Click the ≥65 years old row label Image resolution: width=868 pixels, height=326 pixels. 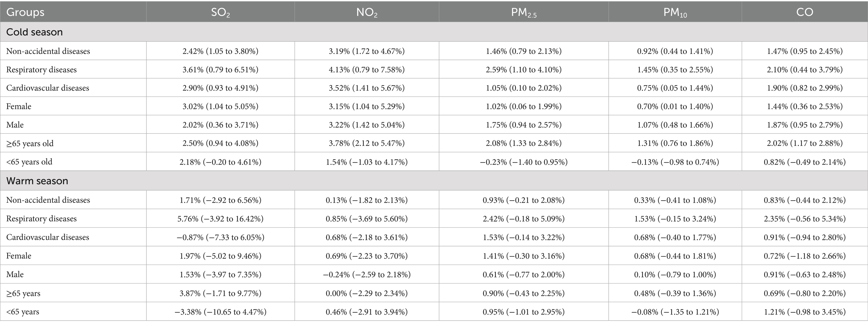coord(30,143)
